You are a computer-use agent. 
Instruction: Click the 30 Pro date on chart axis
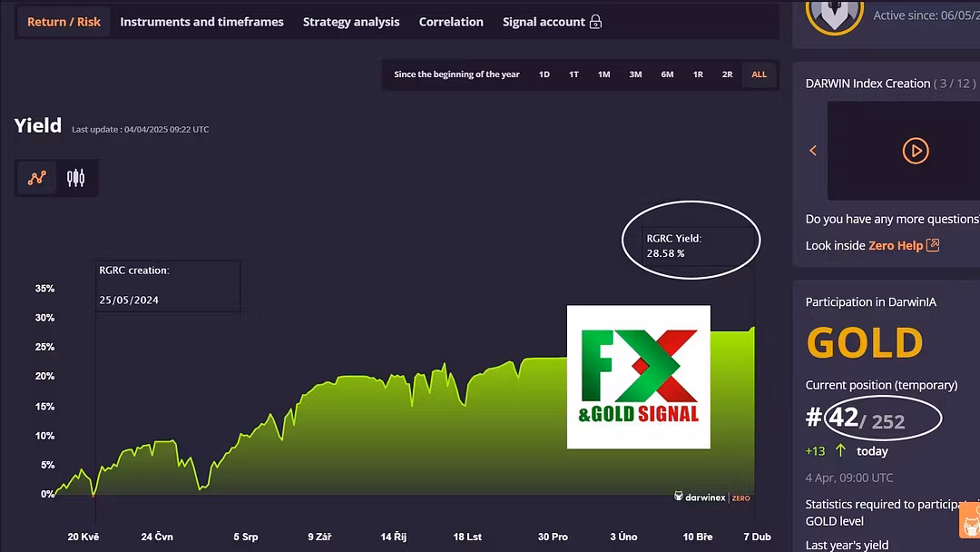pyautogui.click(x=554, y=537)
